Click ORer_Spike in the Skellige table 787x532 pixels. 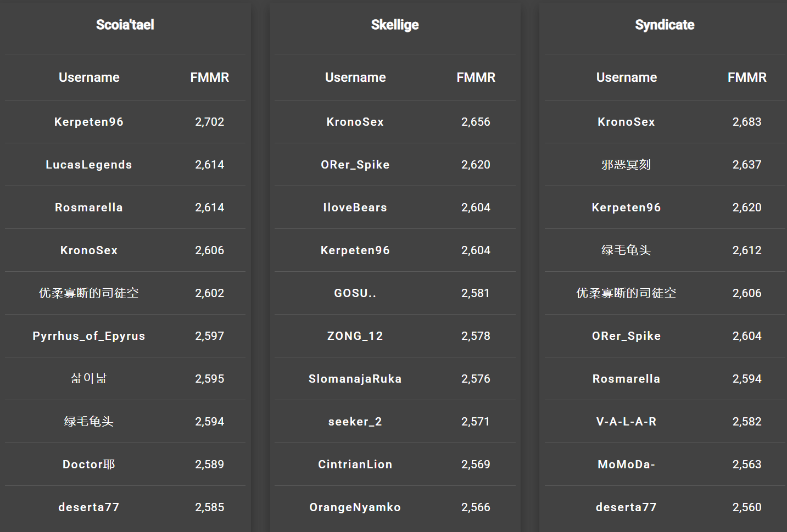[x=355, y=165]
